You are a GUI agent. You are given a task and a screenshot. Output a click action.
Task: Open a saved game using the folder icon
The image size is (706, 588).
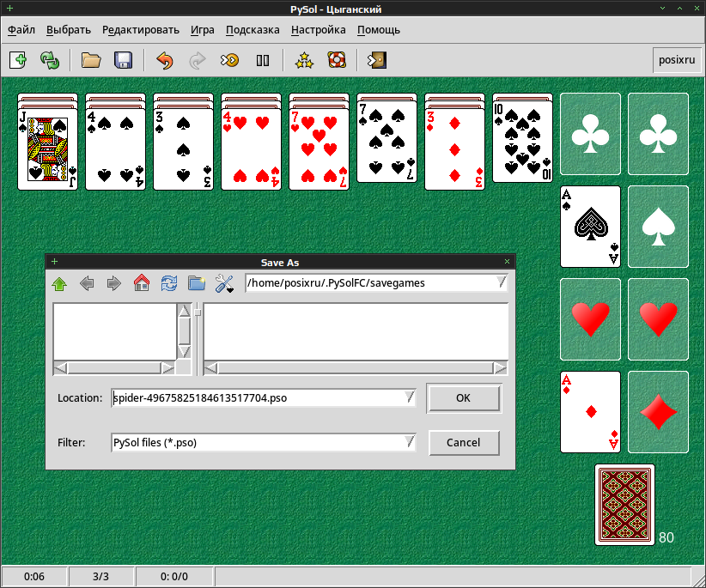(91, 60)
